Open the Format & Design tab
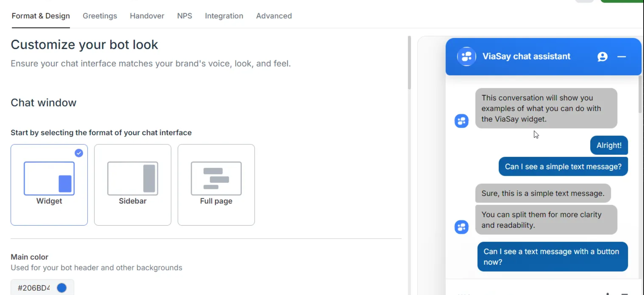The height and width of the screenshot is (295, 644). pos(41,16)
